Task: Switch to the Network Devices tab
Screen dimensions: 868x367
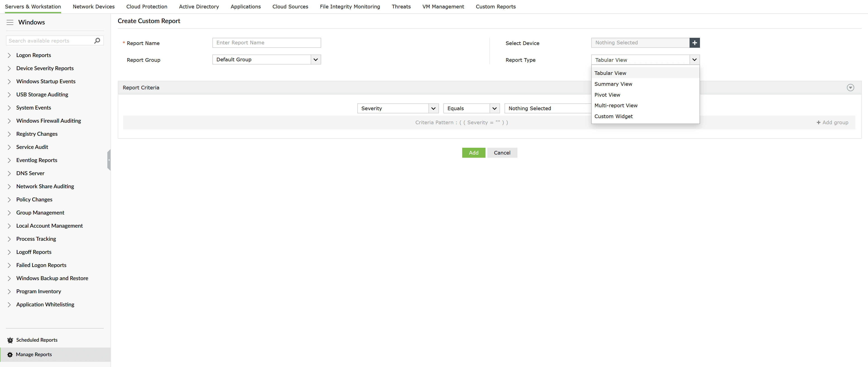Action: (93, 7)
